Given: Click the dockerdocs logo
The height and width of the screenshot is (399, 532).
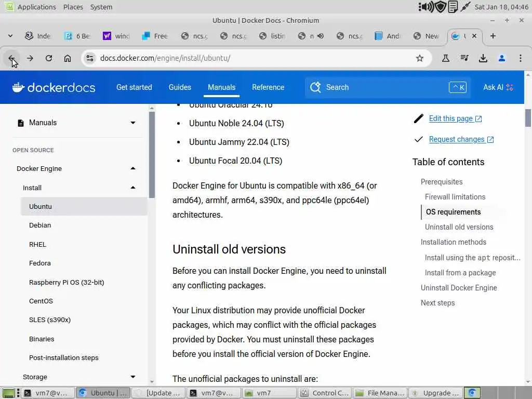Looking at the screenshot, I should click(54, 87).
